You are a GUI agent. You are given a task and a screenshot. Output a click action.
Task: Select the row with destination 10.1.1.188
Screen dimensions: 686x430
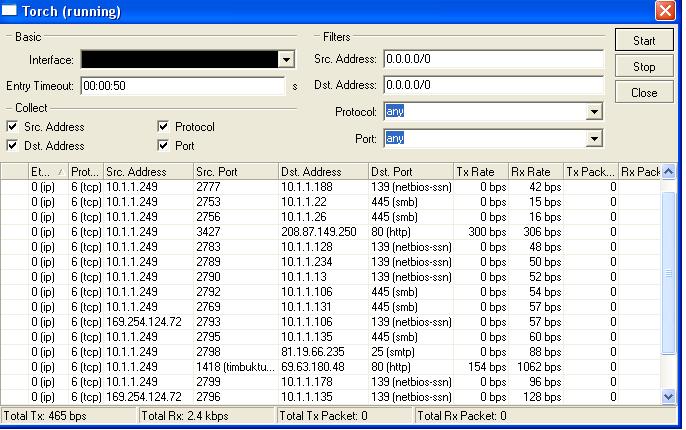pos(331,187)
